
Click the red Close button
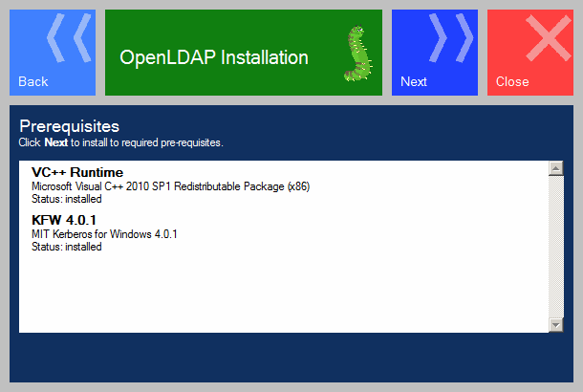tap(530, 53)
